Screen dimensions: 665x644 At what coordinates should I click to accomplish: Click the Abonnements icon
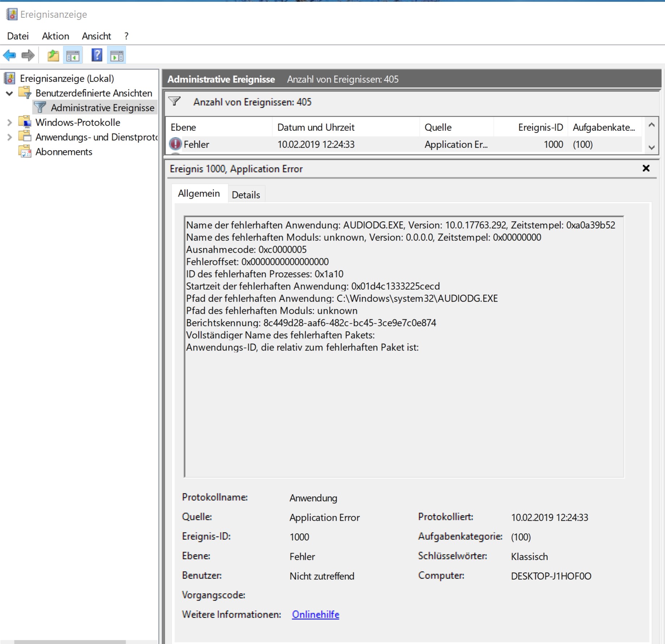pyautogui.click(x=25, y=151)
